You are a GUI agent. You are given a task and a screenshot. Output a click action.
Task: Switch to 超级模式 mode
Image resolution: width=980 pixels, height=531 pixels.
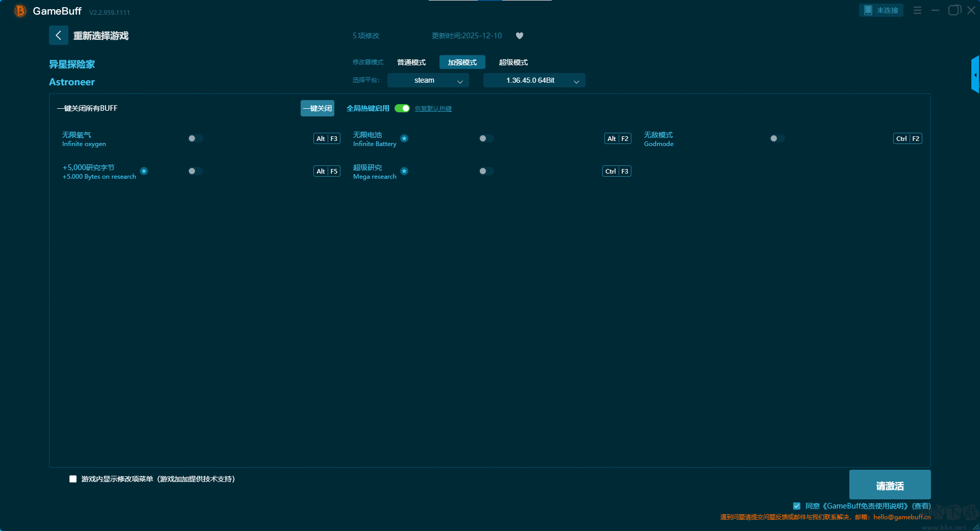pyautogui.click(x=513, y=62)
